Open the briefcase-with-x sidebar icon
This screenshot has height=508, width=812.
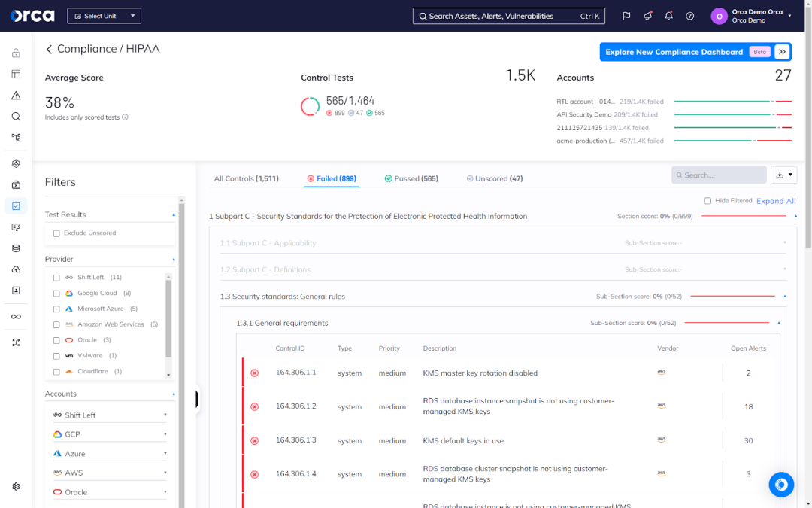tap(16, 184)
